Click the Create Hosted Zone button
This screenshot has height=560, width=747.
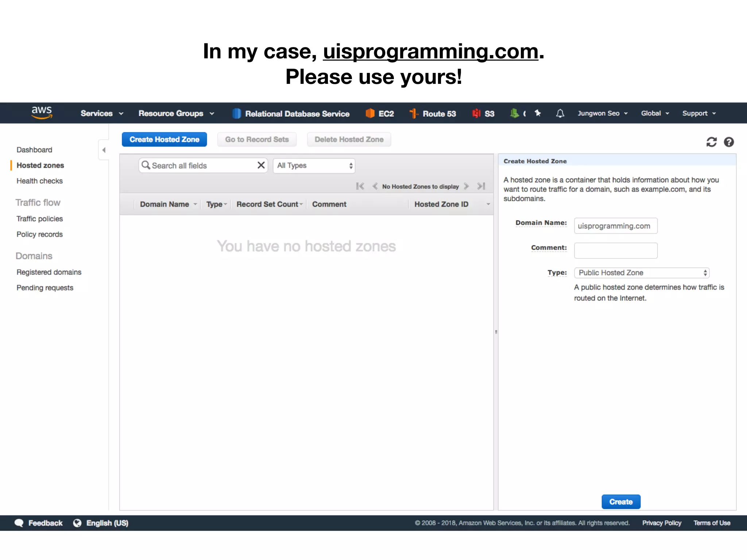pyautogui.click(x=165, y=140)
